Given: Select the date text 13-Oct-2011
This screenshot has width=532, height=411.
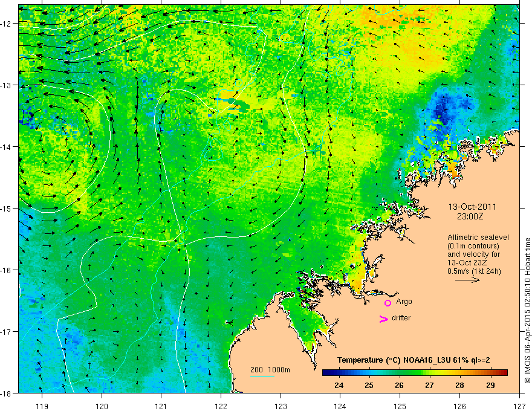Looking at the screenshot, I should click(472, 207).
